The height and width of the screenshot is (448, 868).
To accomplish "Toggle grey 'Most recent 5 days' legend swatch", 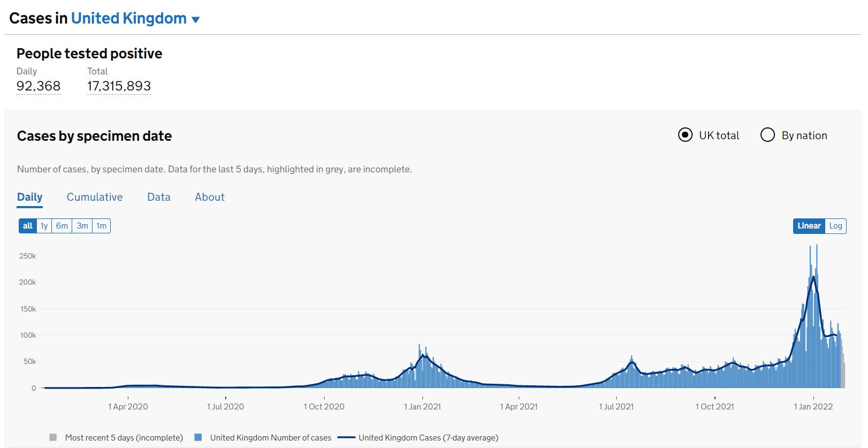I will 53,437.
